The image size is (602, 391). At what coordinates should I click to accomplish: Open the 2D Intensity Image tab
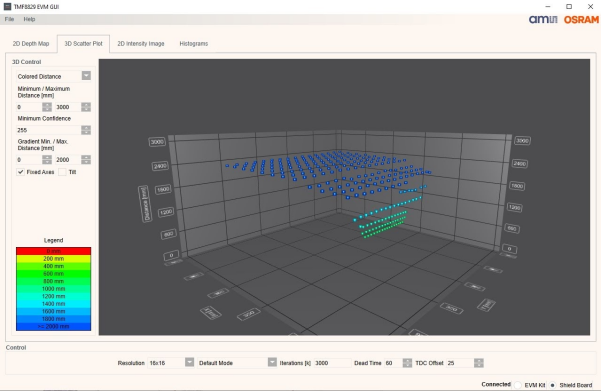[141, 44]
